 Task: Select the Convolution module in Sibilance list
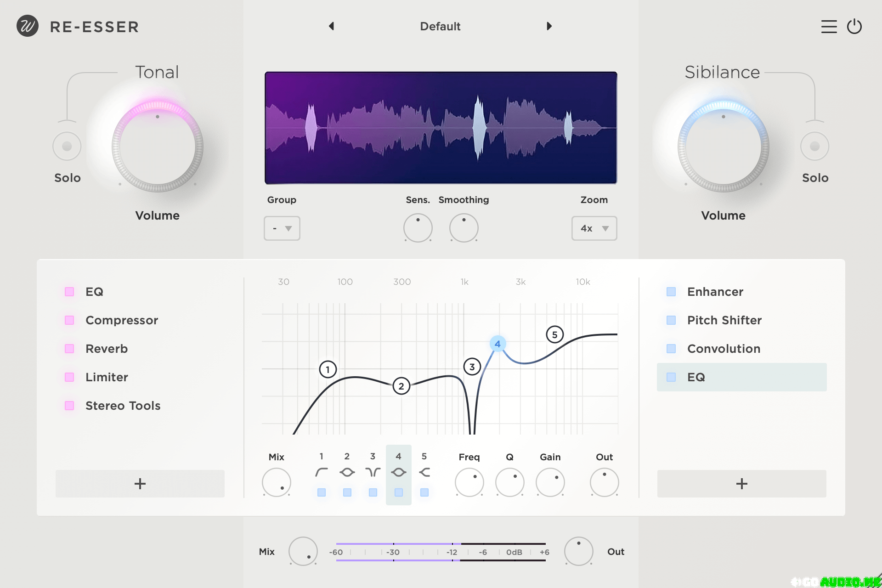click(x=724, y=349)
